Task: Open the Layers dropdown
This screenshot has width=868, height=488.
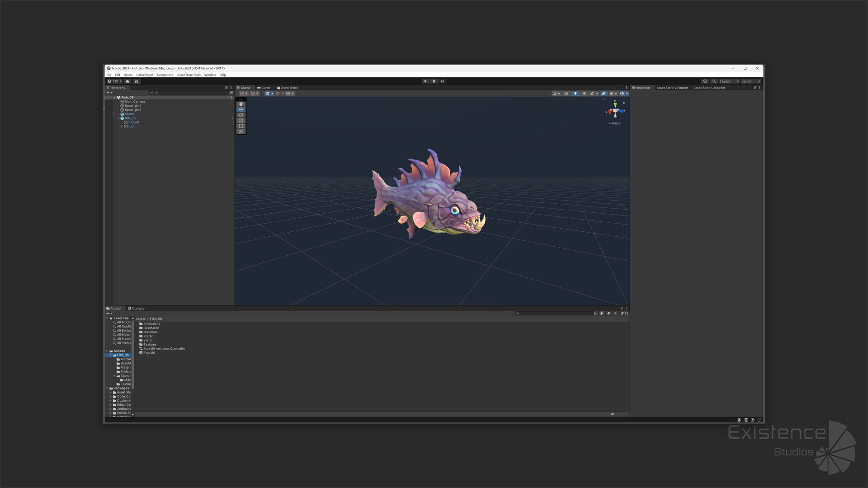Action: [x=729, y=81]
